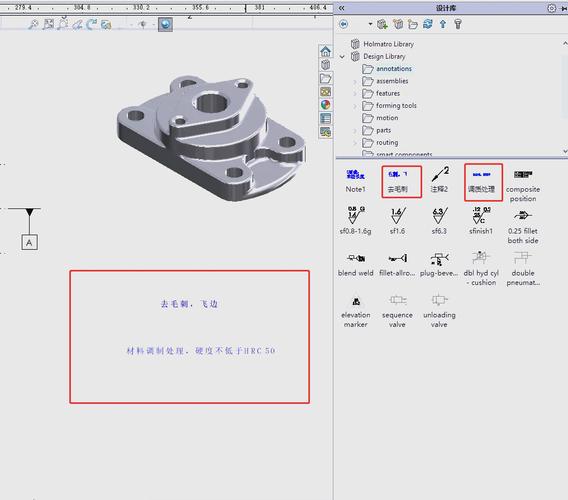Screen dimensions: 568x500
Task: Open Appearances color ball tab
Action: tap(326, 105)
